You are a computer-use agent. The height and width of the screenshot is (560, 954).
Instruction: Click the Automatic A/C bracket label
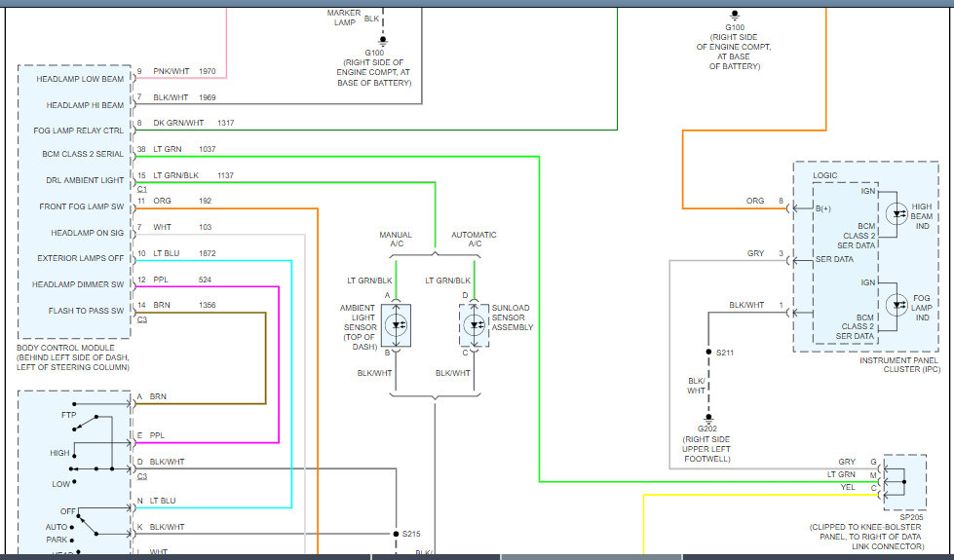(x=474, y=239)
